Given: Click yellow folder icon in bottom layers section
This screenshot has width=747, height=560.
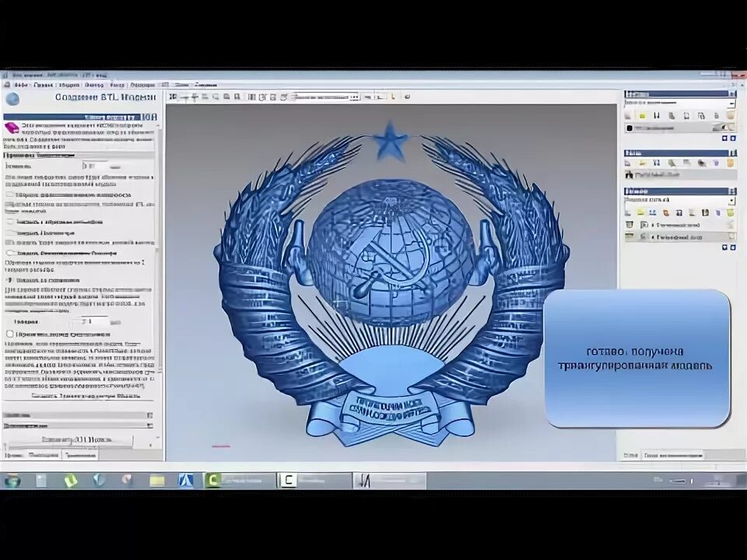Looking at the screenshot, I should pyautogui.click(x=641, y=212).
